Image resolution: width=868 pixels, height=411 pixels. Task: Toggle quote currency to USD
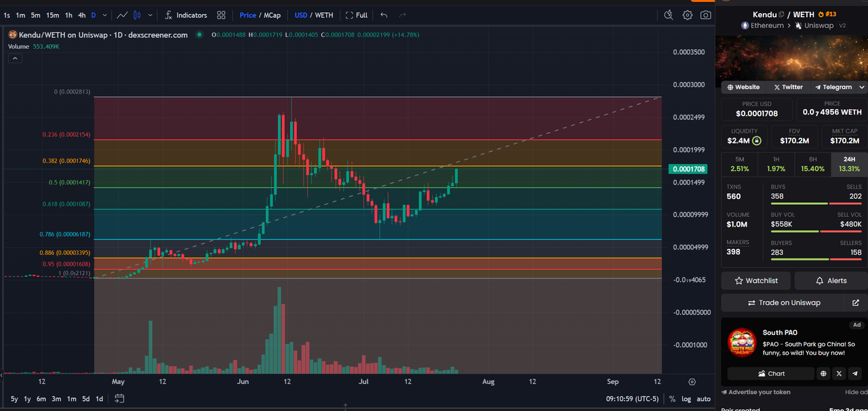click(300, 15)
